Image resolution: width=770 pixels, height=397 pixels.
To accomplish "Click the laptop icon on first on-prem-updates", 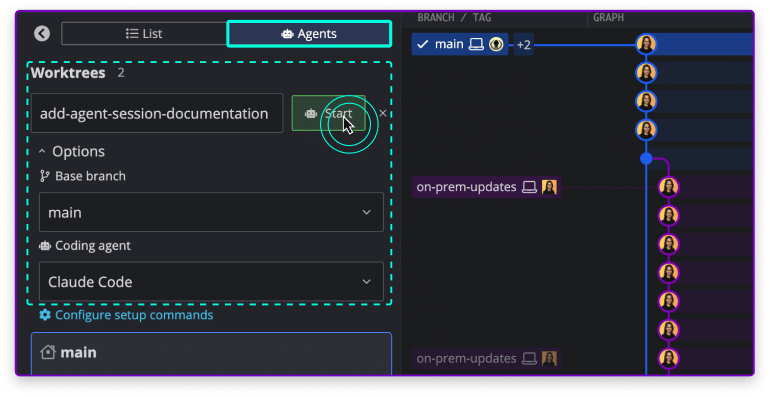I will click(x=529, y=187).
